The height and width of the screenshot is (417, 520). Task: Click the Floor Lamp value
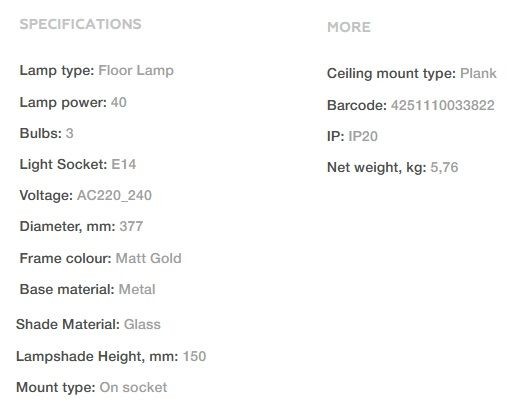click(x=136, y=70)
